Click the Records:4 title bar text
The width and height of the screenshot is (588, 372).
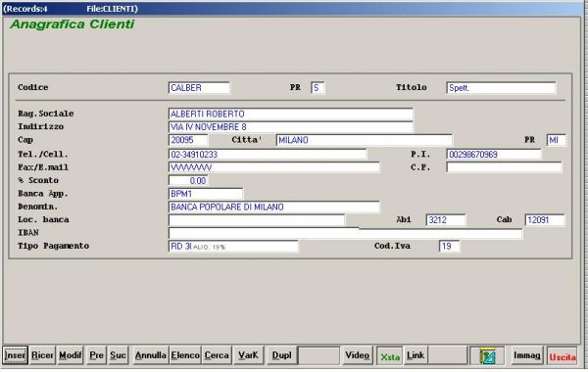(x=25, y=9)
